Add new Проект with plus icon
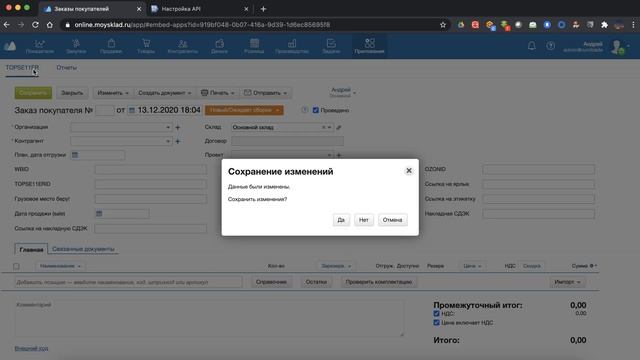The image size is (640, 360). click(338, 155)
